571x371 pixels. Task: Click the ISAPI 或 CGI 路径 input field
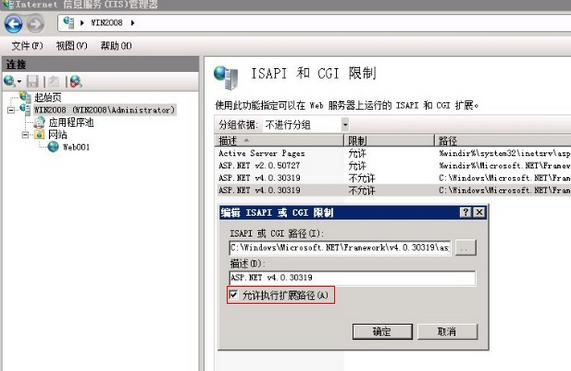point(340,248)
